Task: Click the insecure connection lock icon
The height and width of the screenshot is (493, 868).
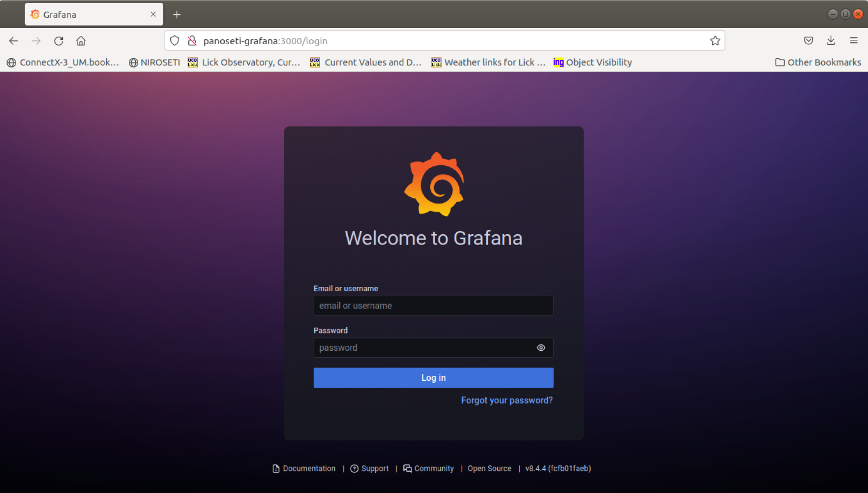Action: pos(192,41)
